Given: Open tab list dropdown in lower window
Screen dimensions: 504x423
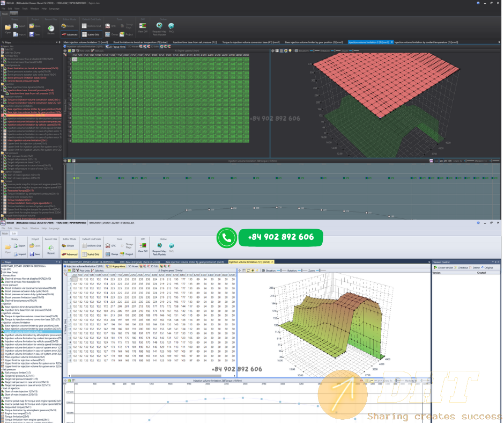Looking at the screenshot, I should point(429,262).
